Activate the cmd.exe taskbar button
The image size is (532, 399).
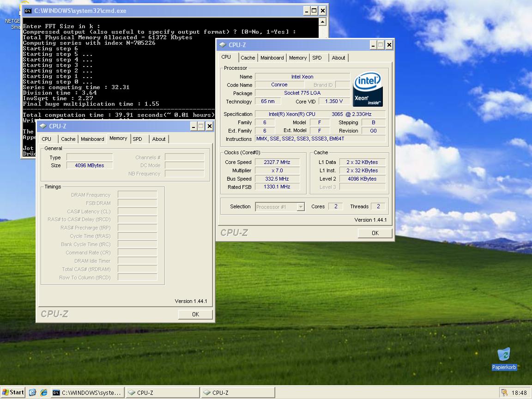pyautogui.click(x=88, y=393)
